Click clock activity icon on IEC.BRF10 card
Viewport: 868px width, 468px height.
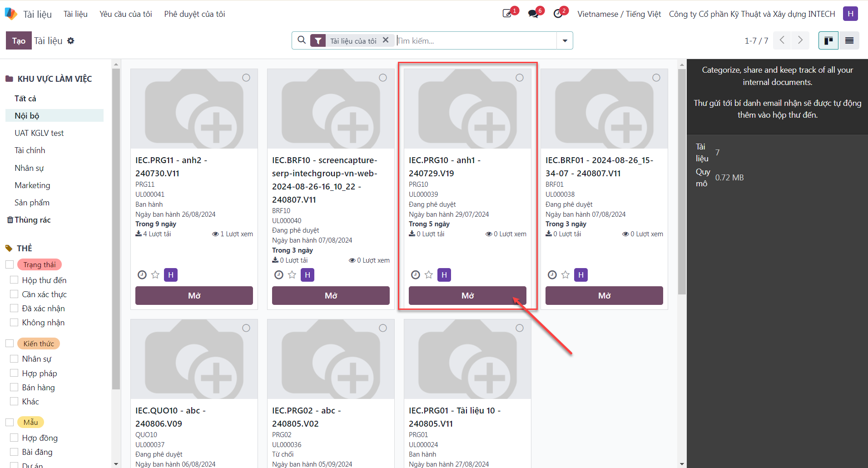279,275
